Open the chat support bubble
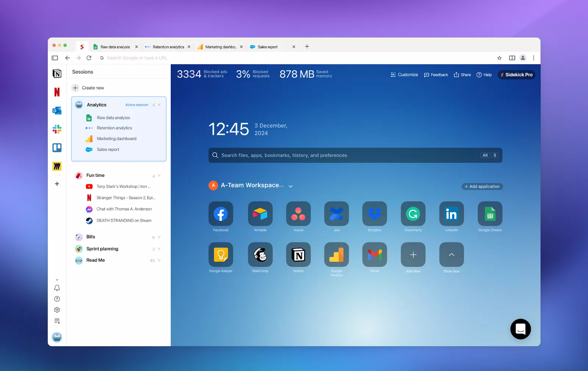The width and height of the screenshot is (588, 371). pyautogui.click(x=520, y=329)
